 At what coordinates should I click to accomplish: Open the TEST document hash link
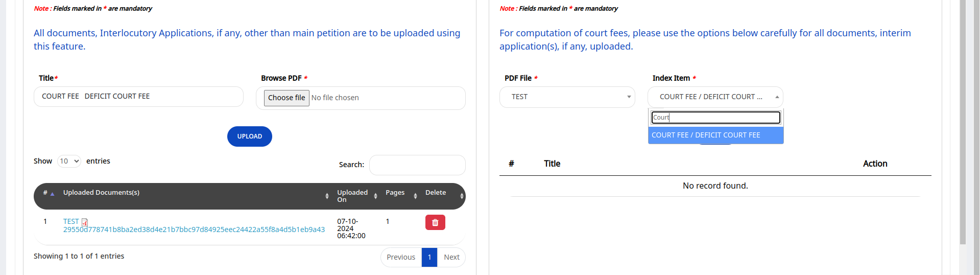coord(194,230)
